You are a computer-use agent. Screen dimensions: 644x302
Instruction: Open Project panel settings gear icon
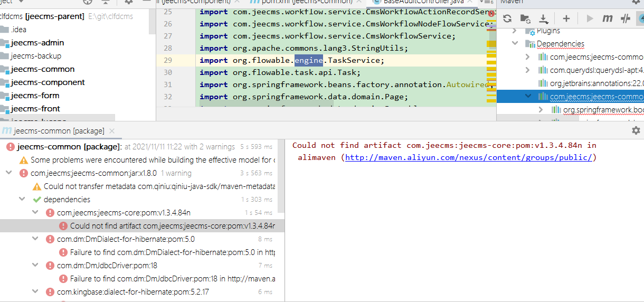point(129,2)
